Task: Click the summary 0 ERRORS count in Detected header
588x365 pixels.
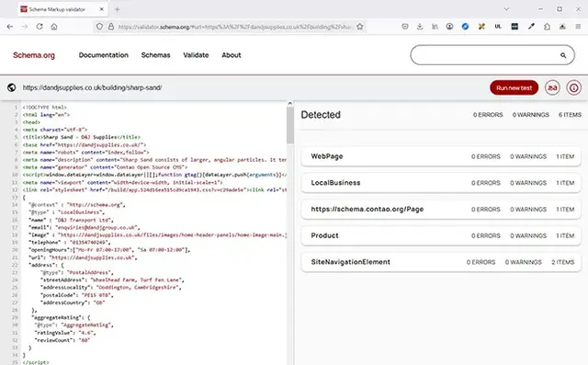Action: point(488,115)
